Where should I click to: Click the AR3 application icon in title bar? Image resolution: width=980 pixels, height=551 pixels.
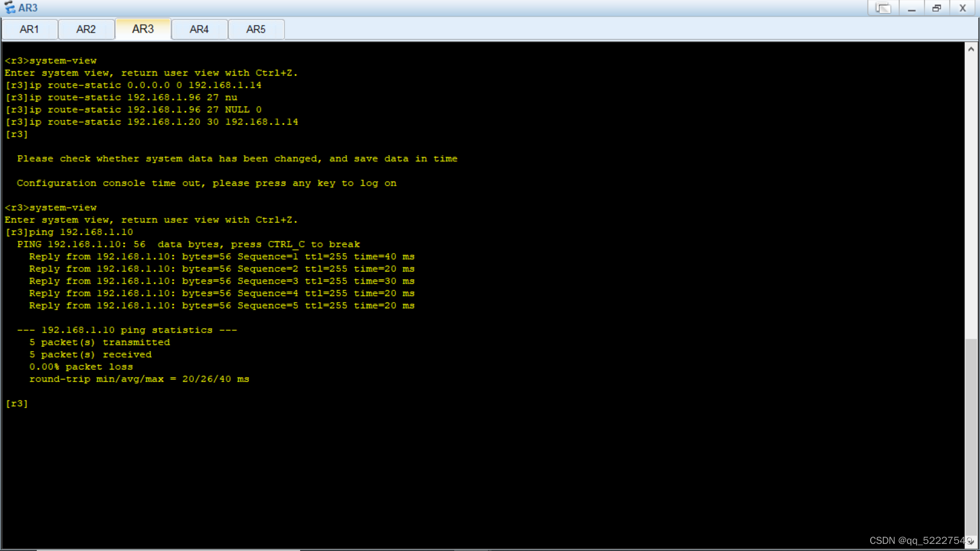pyautogui.click(x=10, y=8)
